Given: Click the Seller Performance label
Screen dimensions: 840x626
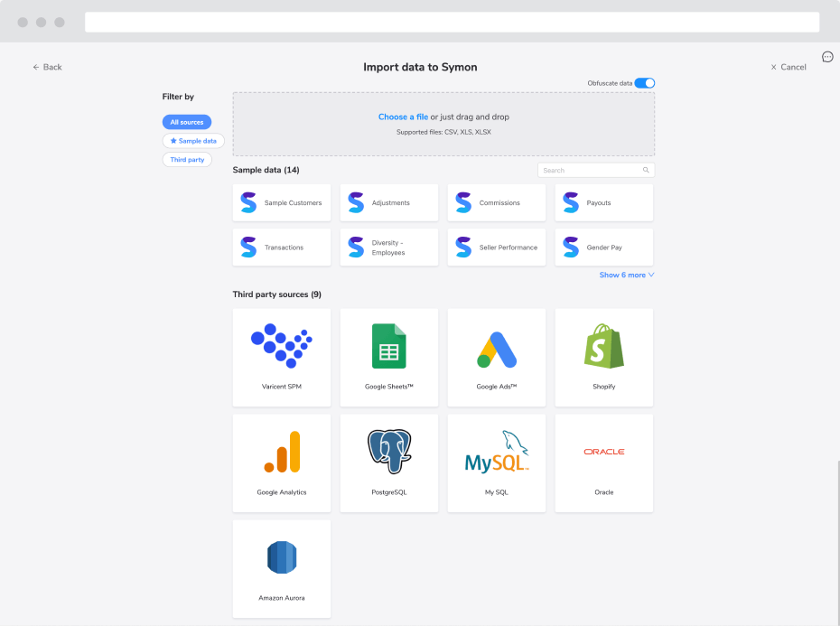Looking at the screenshot, I should 509,248.
